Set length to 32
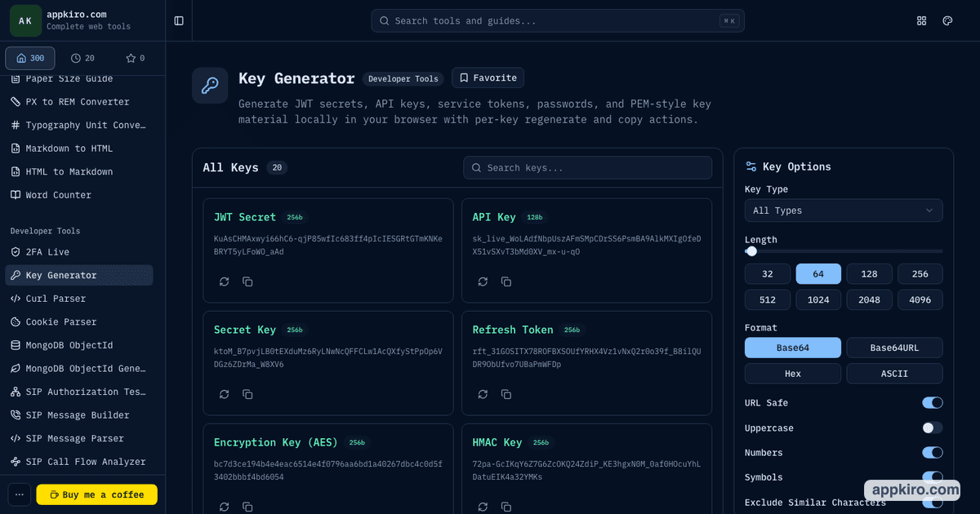 (768, 274)
